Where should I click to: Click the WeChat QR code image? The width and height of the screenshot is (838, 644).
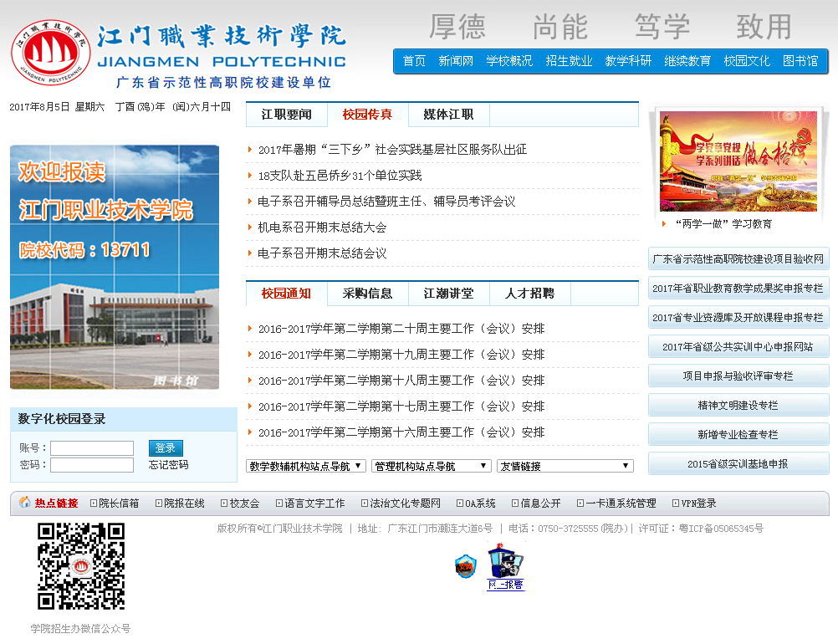81,566
